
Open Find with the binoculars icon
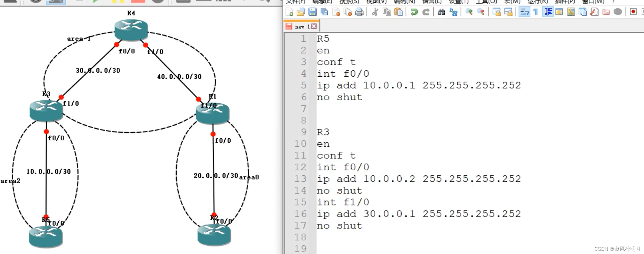tap(441, 12)
